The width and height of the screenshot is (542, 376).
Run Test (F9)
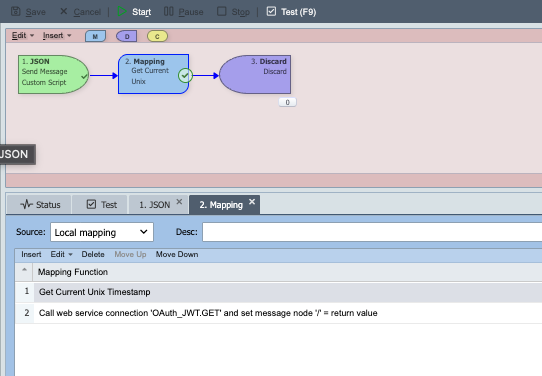291,12
